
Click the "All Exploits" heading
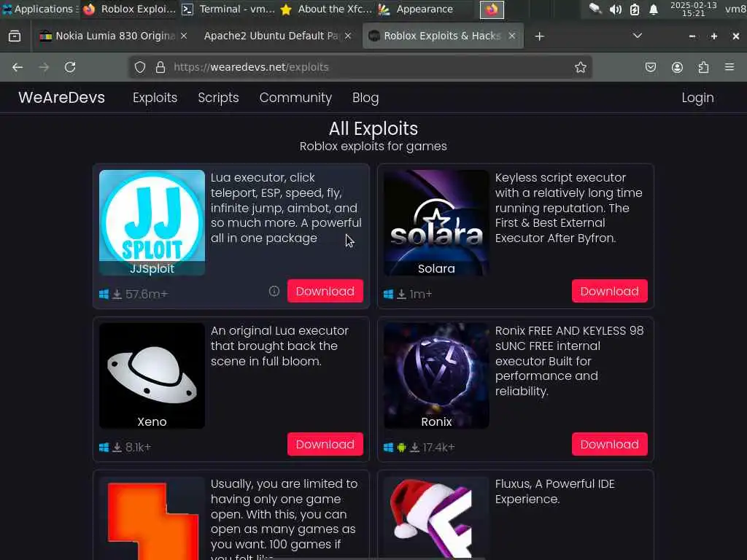point(373,128)
